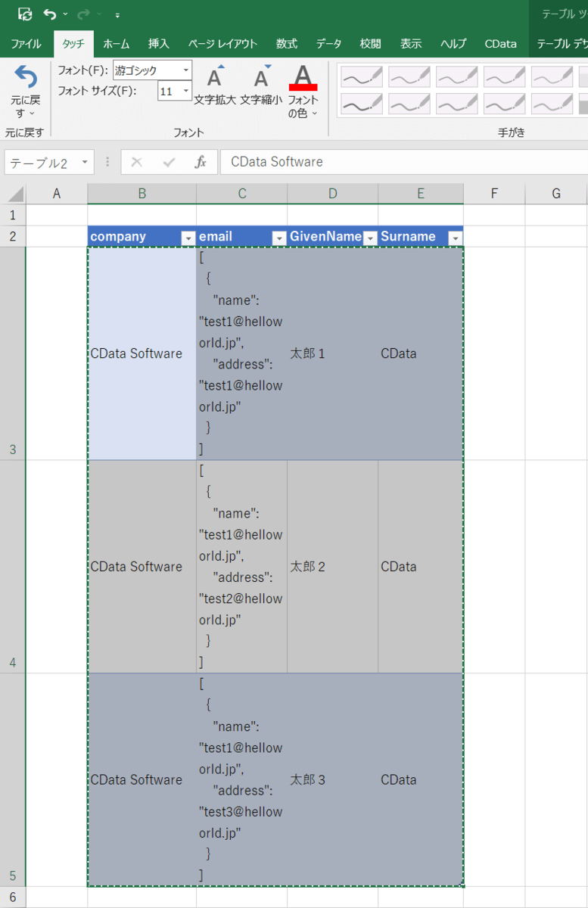Viewport: 588px width, 908px height.
Task: Click the CData Software cell in row 4
Action: 142,567
